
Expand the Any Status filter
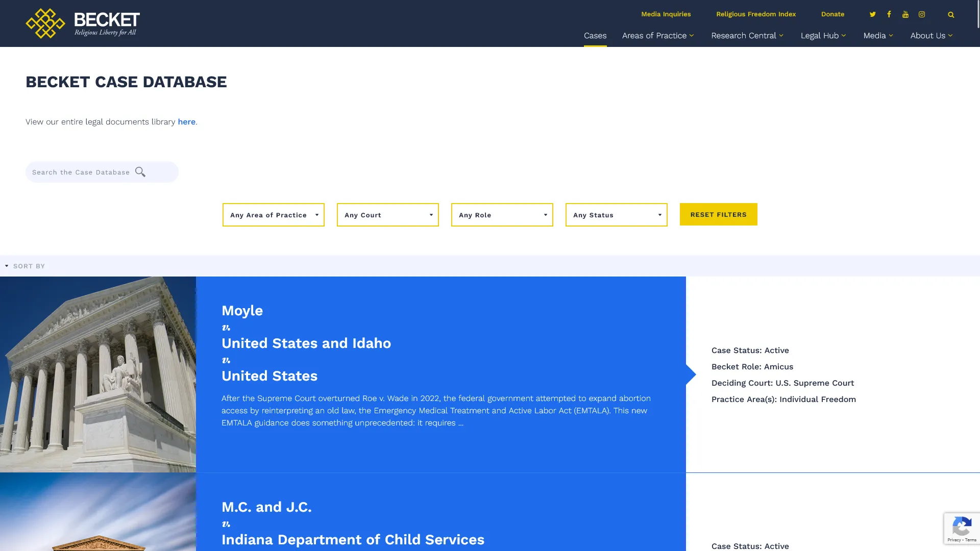tap(616, 215)
